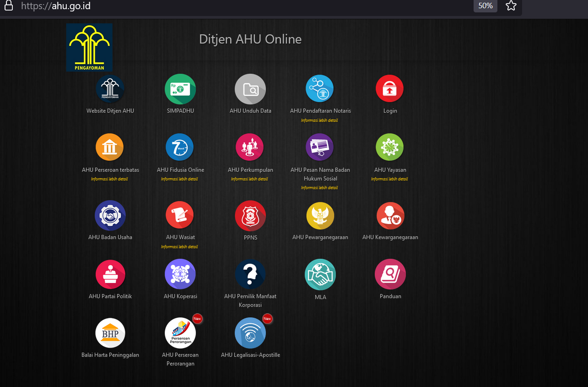Open the AHU Perseroan Perorangan icon
This screenshot has height=387, width=588.
(180, 333)
